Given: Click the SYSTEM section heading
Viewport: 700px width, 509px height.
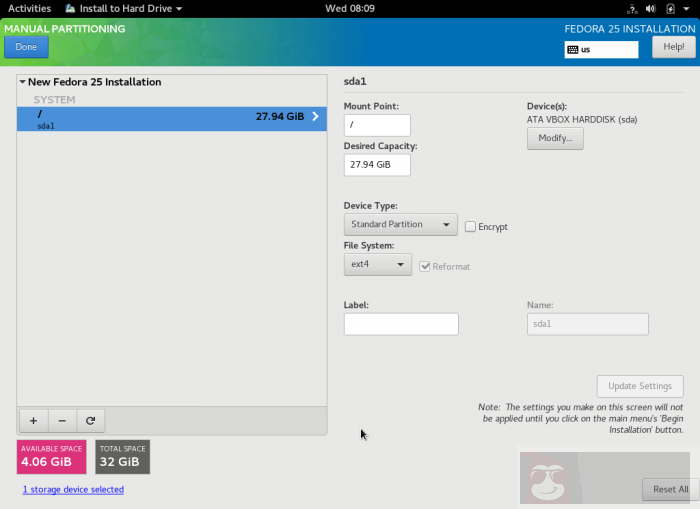Looking at the screenshot, I should (54, 100).
